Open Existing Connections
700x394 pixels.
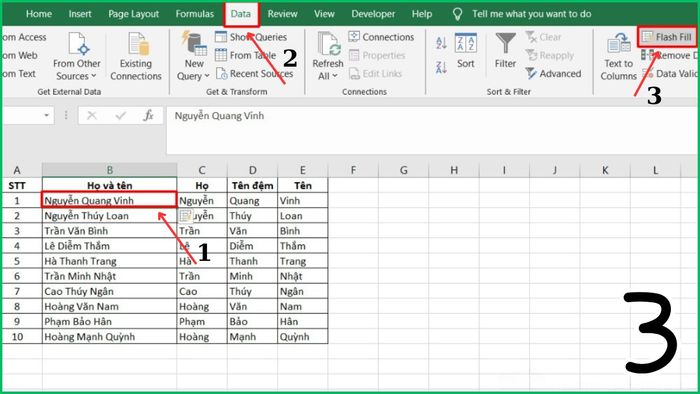(136, 57)
